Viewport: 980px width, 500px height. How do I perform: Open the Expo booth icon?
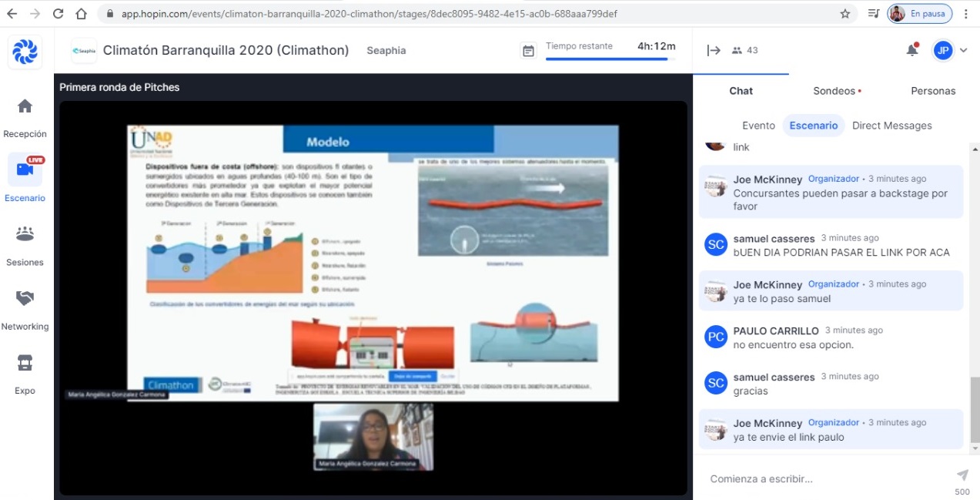click(x=25, y=362)
